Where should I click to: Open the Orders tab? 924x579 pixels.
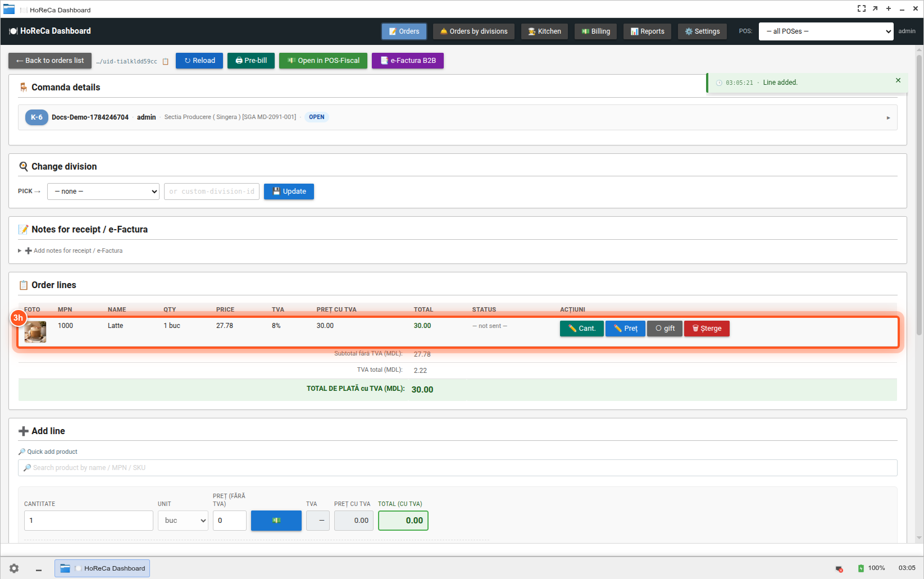404,31
